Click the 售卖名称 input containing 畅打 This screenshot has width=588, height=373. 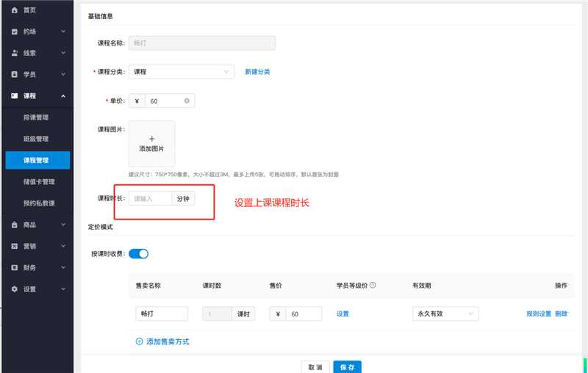pos(162,314)
